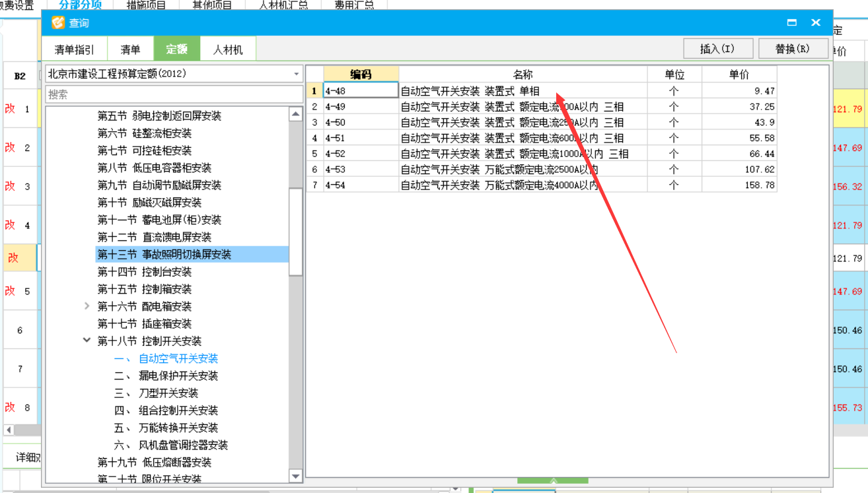Open 人材机汇总 tab in main window
The width and height of the screenshot is (868, 493).
coord(283,5)
